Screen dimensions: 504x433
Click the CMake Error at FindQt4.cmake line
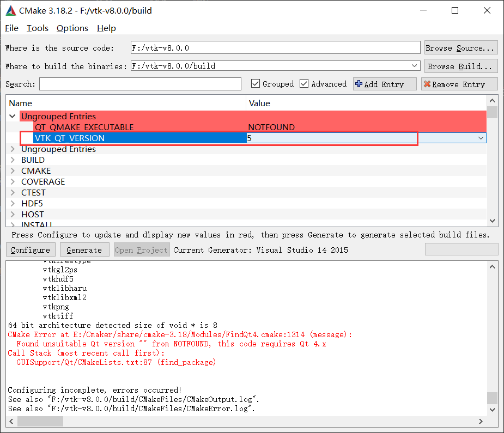[x=180, y=334]
